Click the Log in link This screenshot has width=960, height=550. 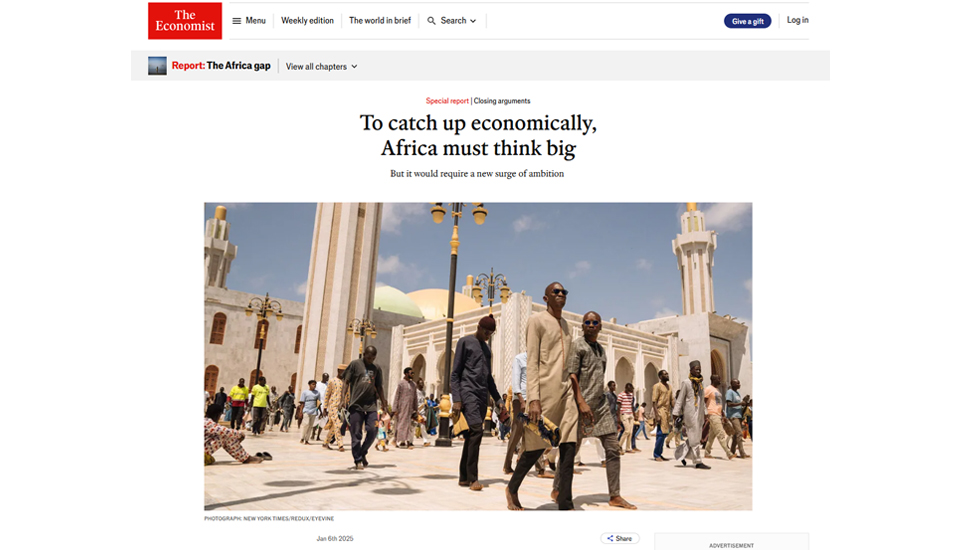(x=797, y=20)
